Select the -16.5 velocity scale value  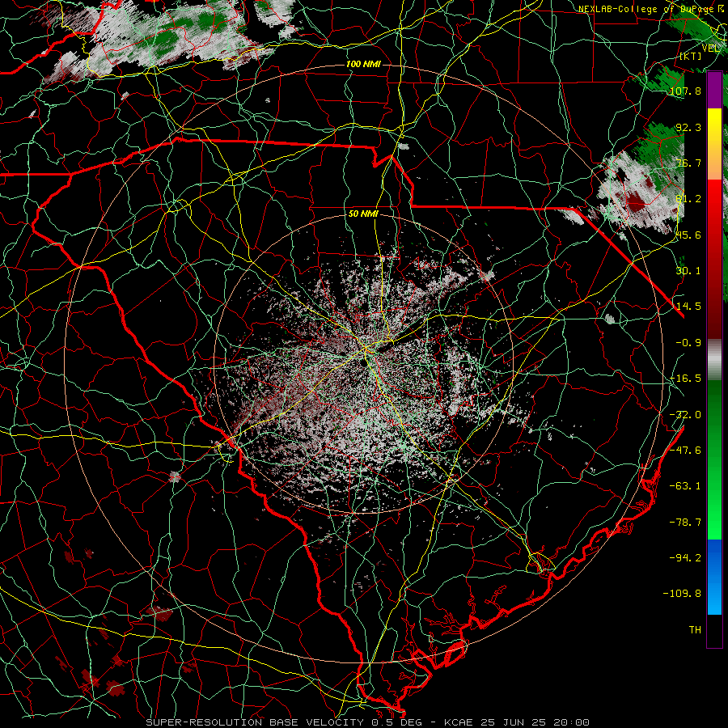pyautogui.click(x=685, y=379)
